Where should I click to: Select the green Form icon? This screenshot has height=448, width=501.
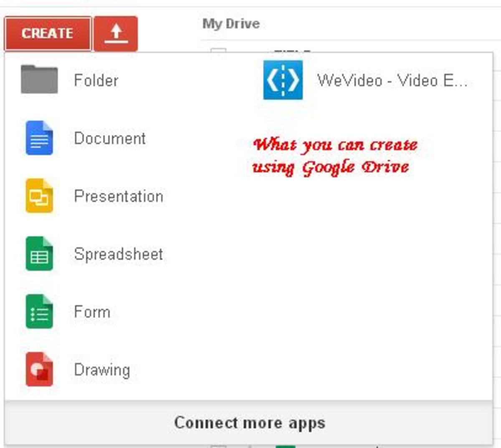pyautogui.click(x=40, y=311)
